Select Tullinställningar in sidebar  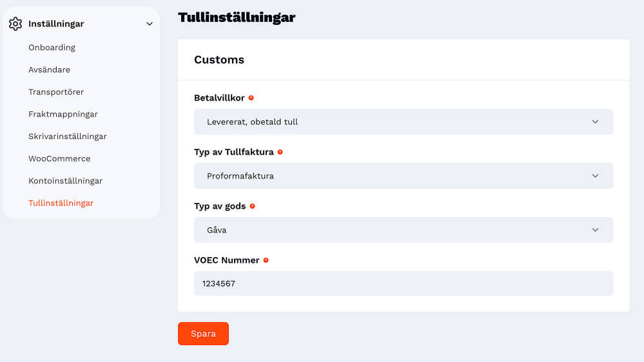pos(61,203)
